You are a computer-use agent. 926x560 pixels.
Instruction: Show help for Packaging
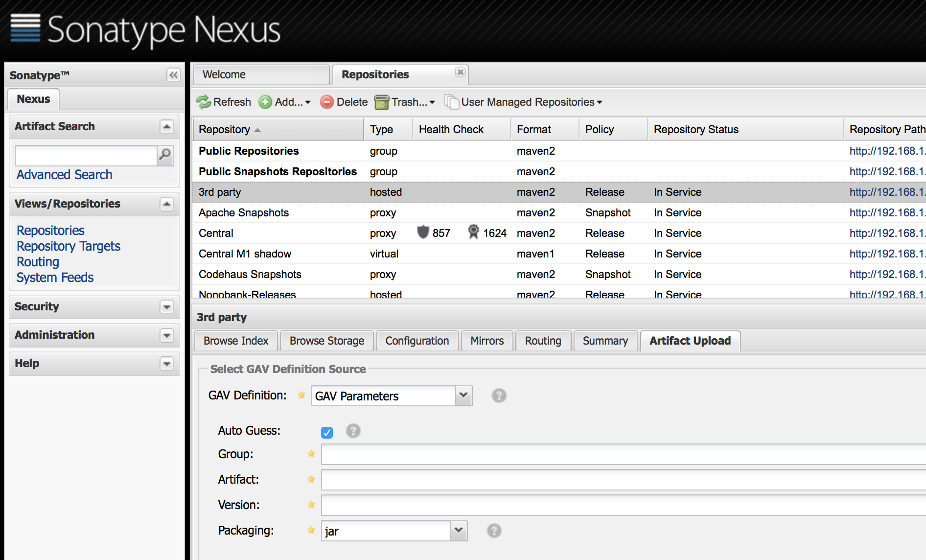[x=494, y=531]
